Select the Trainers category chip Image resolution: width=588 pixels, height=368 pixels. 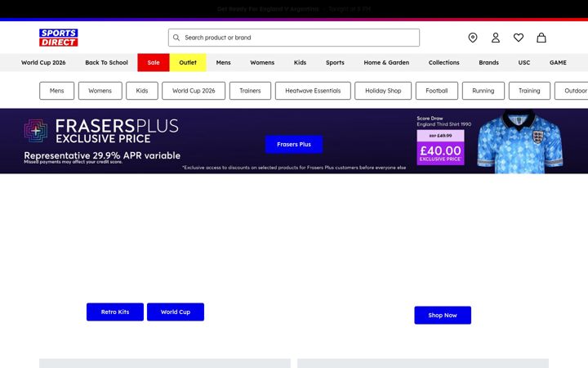coord(250,91)
